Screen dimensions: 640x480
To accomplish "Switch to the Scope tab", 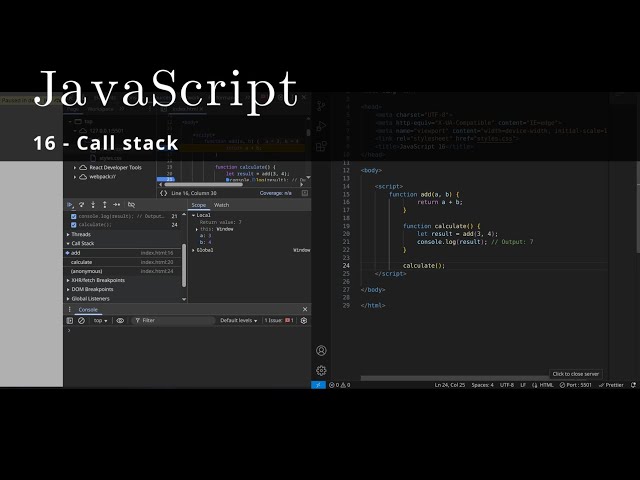I will [199, 205].
